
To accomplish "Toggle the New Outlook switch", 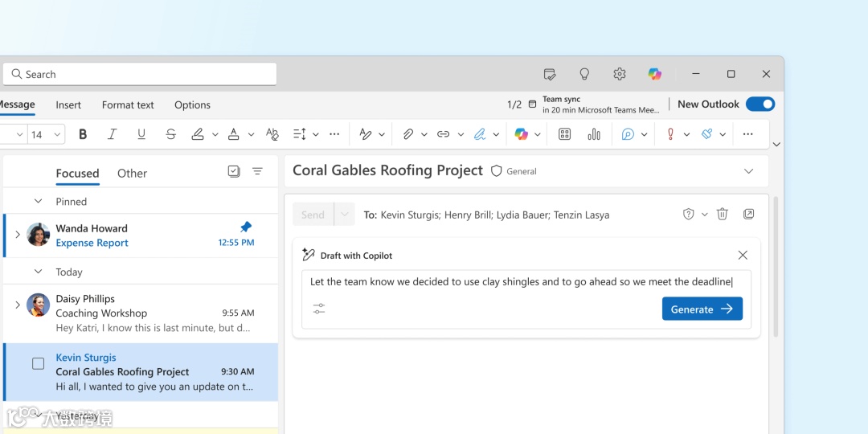I will (x=760, y=104).
